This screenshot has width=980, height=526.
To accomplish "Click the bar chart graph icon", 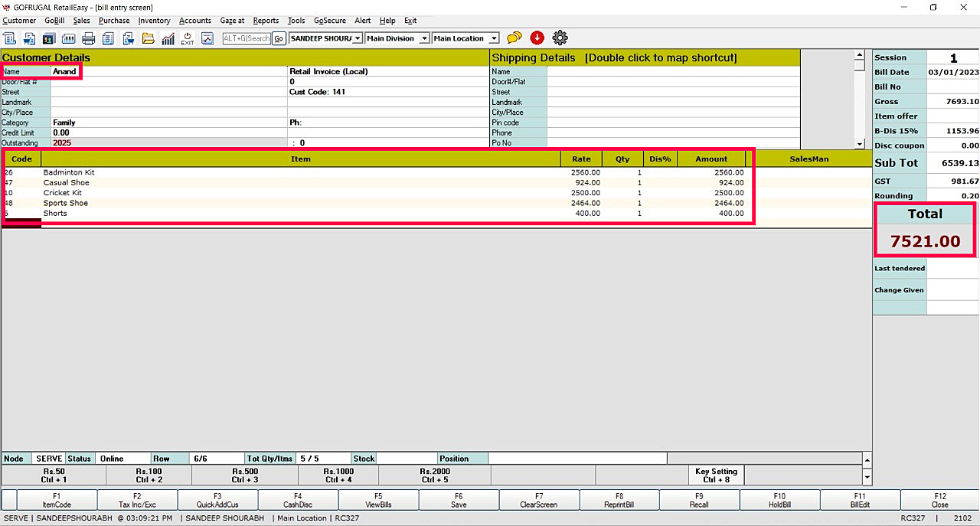I will 168,38.
